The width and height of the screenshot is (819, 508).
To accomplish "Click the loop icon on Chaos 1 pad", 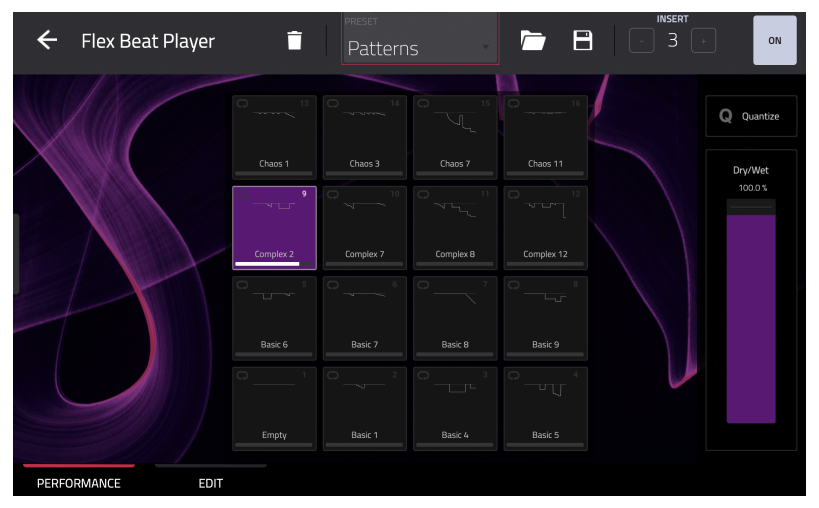I will pos(242,104).
